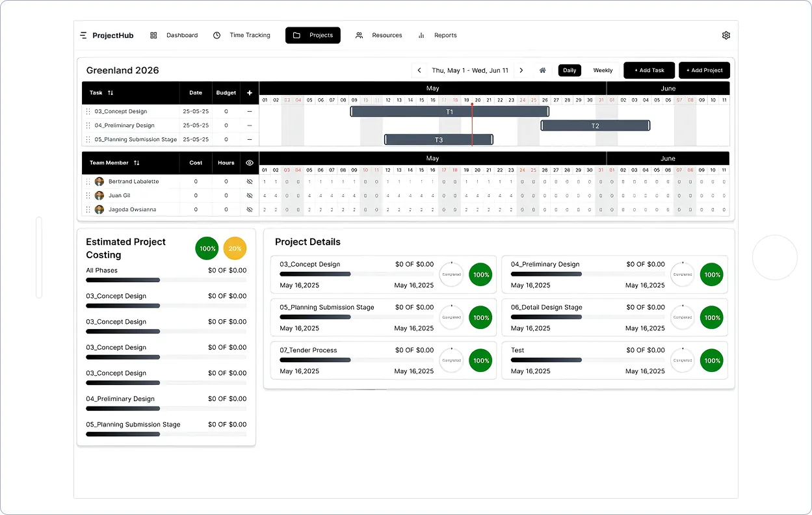Click the All Phases progress bar

click(166, 280)
